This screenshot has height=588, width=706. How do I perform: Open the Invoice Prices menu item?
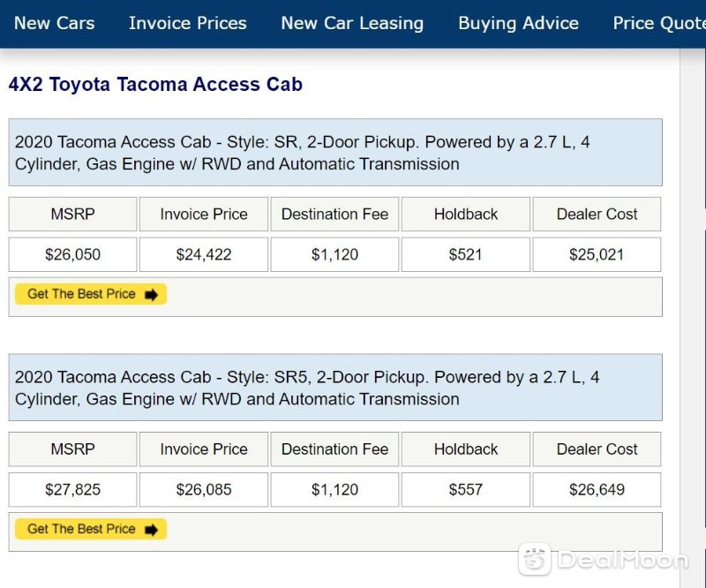point(187,23)
